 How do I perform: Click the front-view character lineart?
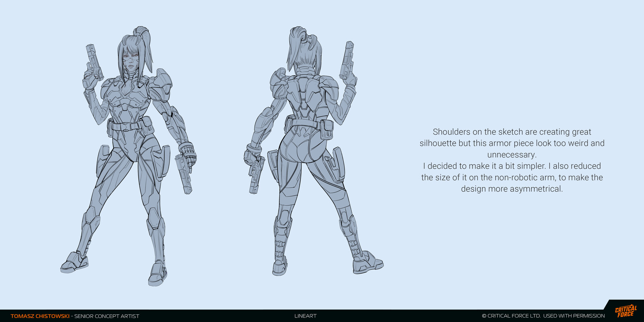pyautogui.click(x=129, y=156)
